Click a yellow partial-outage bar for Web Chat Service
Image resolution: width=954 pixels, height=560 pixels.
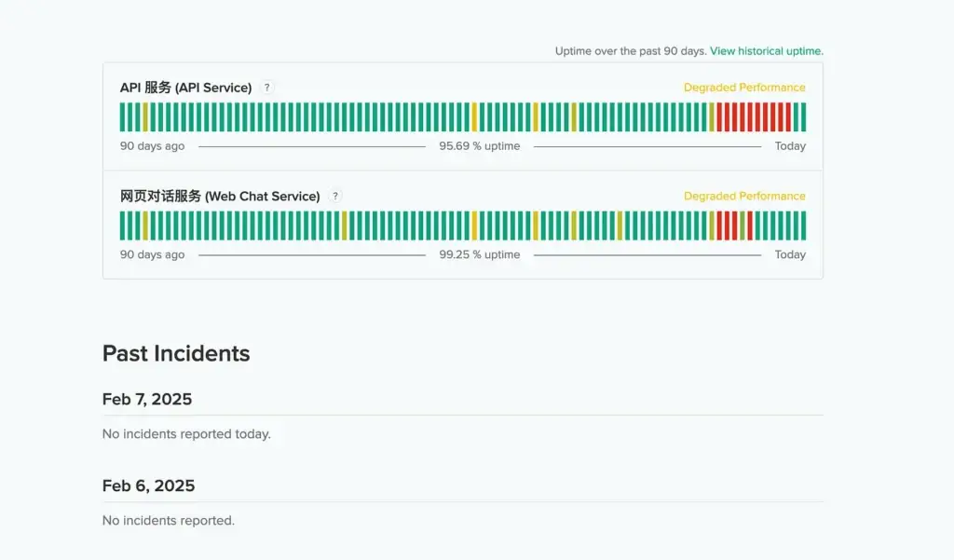coord(475,225)
